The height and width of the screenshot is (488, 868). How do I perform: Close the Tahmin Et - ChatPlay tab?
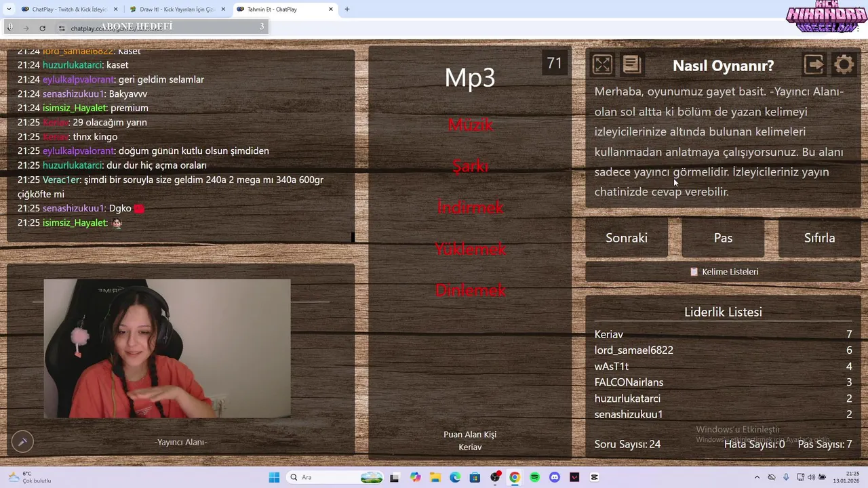331,9
